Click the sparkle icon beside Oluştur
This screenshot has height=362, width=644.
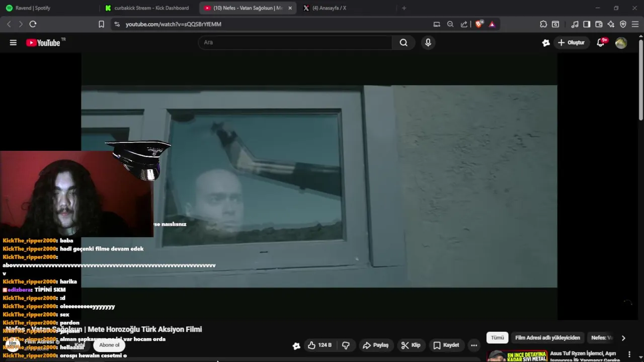(546, 43)
